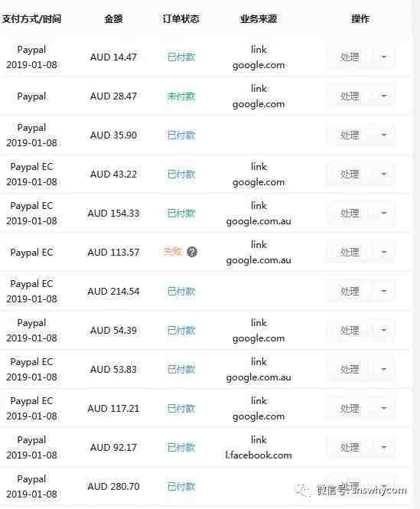Click 处理 for the AUD 14.47 order
The image size is (420, 509).
pos(350,57)
